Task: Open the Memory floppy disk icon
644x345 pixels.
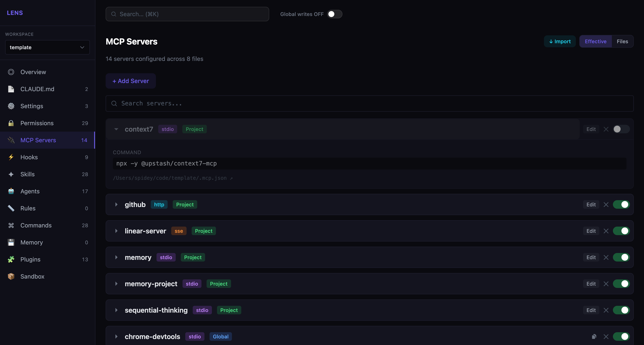Action: pyautogui.click(x=11, y=242)
